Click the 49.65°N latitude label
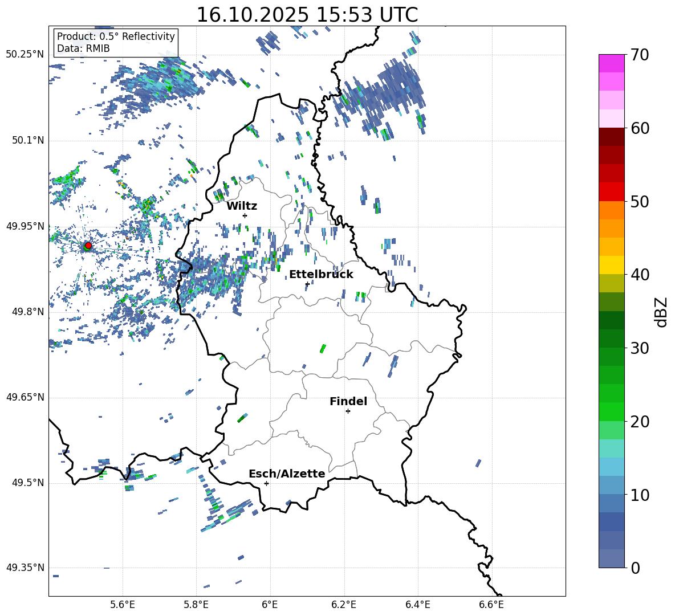Image resolution: width=675 pixels, height=616 pixels. point(26,397)
